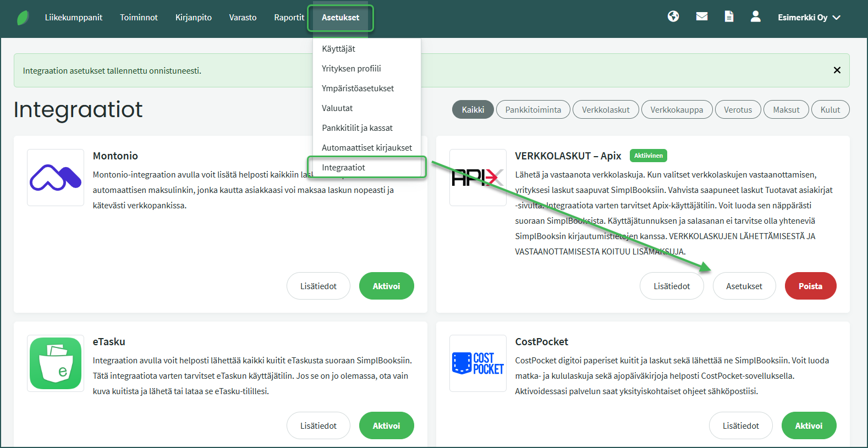The height and width of the screenshot is (448, 868).
Task: Dismiss the success notification banner
Action: coord(837,70)
